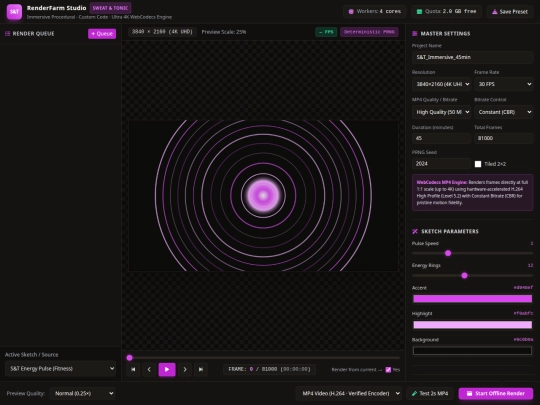Click the S&T app logo icon

click(14, 12)
